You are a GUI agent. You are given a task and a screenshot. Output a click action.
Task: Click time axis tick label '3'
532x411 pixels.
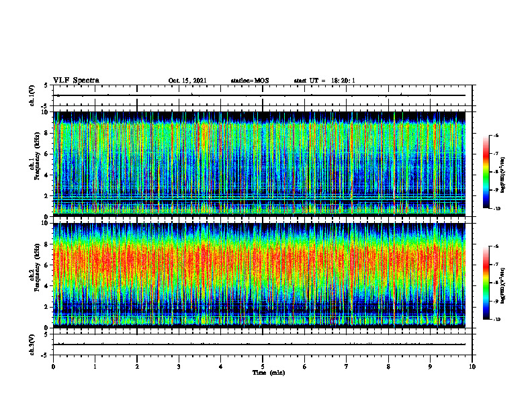179,367
